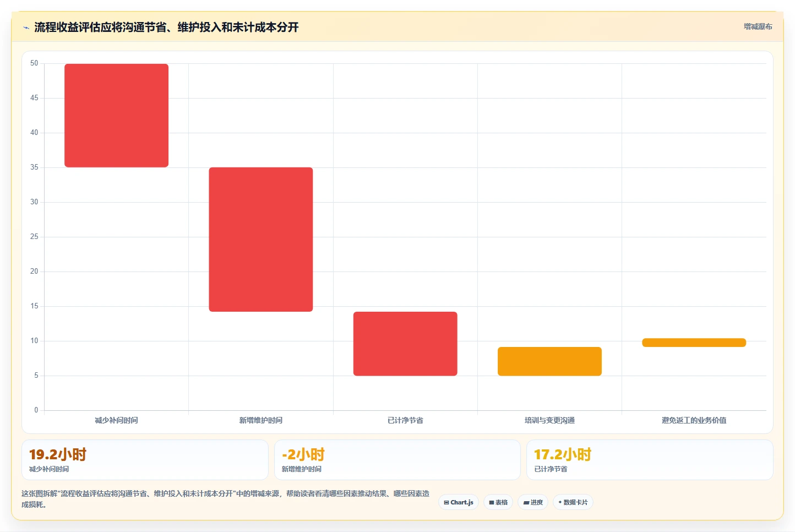The image size is (795, 532).
Task: Click the -2小时 data card value
Action: [303, 454]
